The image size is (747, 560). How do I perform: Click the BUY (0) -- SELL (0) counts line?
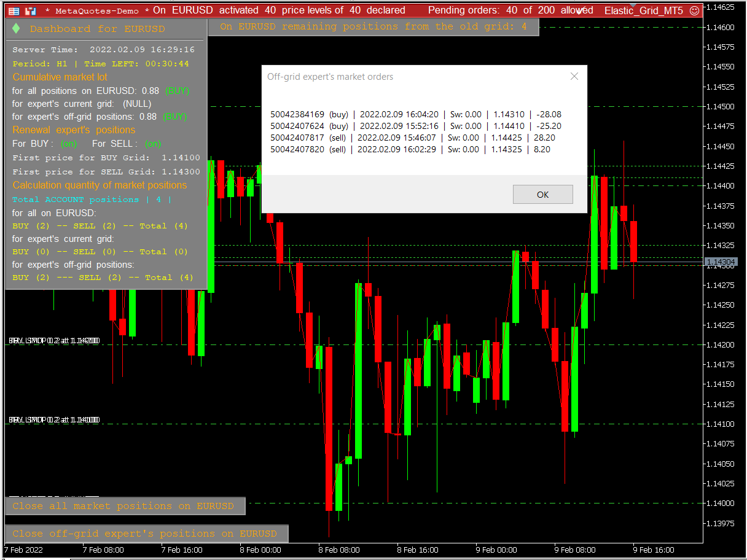100,252
